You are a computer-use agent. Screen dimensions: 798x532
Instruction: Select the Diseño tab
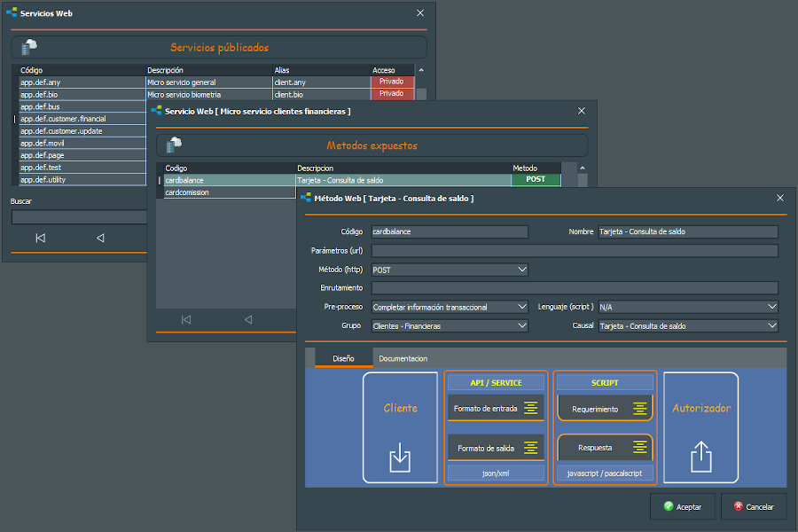[x=343, y=358]
